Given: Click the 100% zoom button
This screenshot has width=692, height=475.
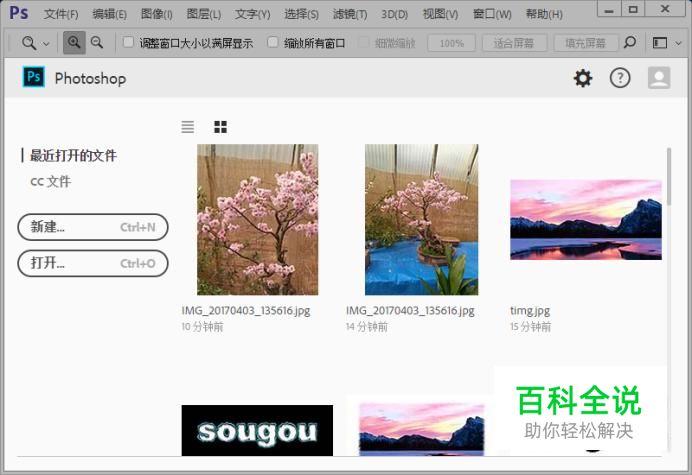Looking at the screenshot, I should pos(451,43).
